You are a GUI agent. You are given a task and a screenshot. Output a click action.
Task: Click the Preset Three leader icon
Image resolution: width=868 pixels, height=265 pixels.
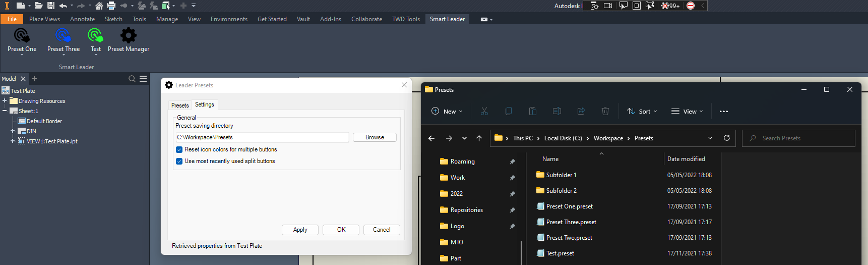coord(63,36)
